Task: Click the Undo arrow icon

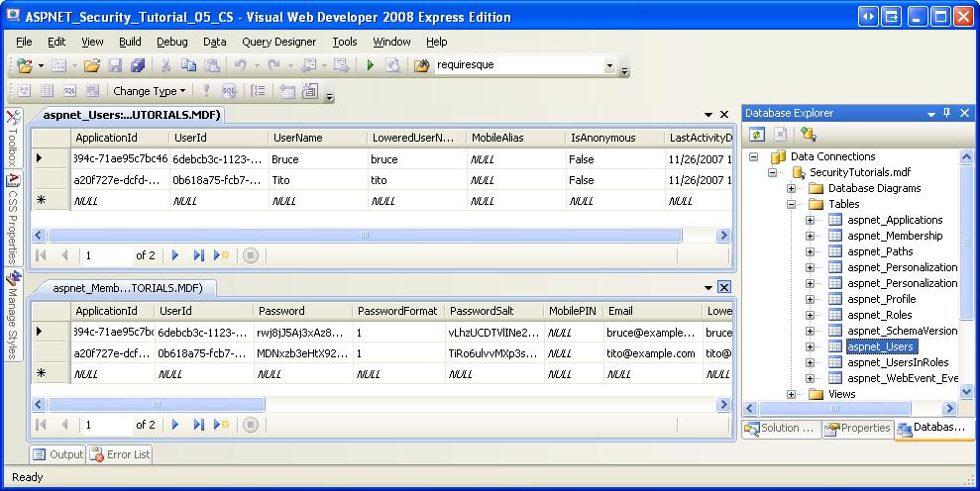Action: point(240,65)
